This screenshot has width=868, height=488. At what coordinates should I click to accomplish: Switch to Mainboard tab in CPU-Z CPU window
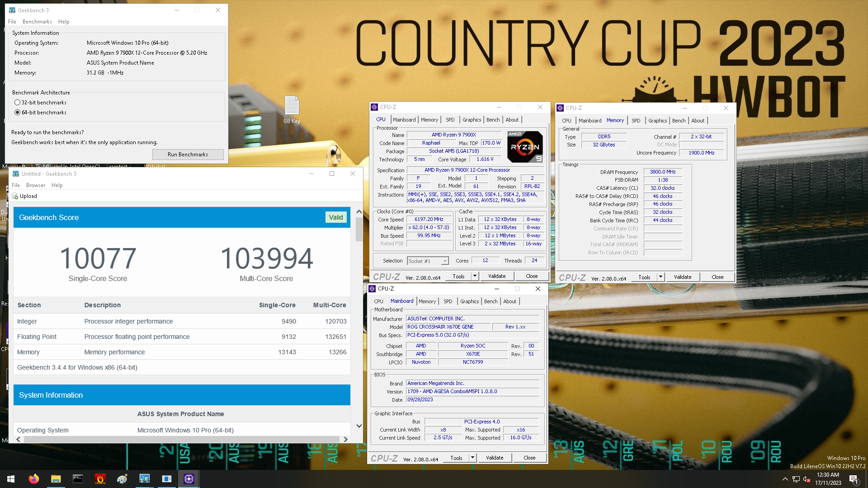(x=404, y=120)
